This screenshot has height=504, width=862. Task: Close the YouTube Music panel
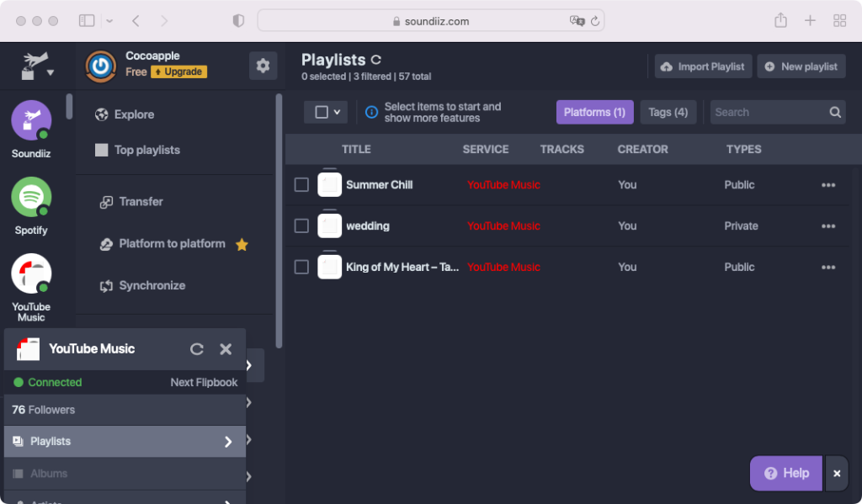click(226, 349)
